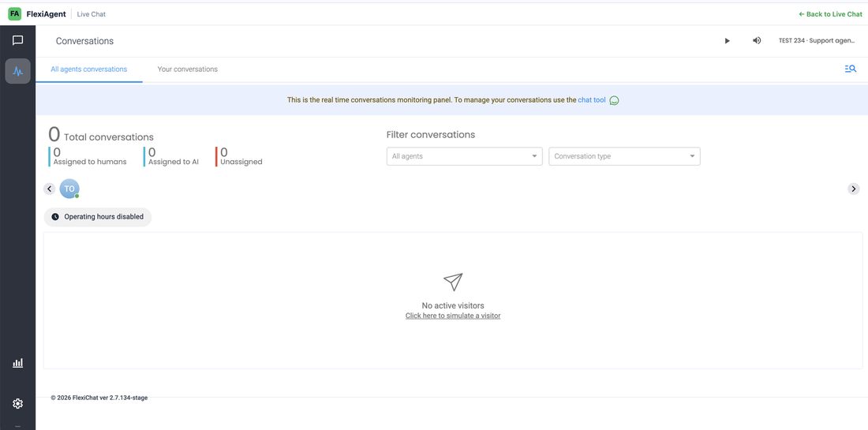Viewport: 868px width, 430px height.
Task: Follow the chat tool link
Action: (592, 100)
